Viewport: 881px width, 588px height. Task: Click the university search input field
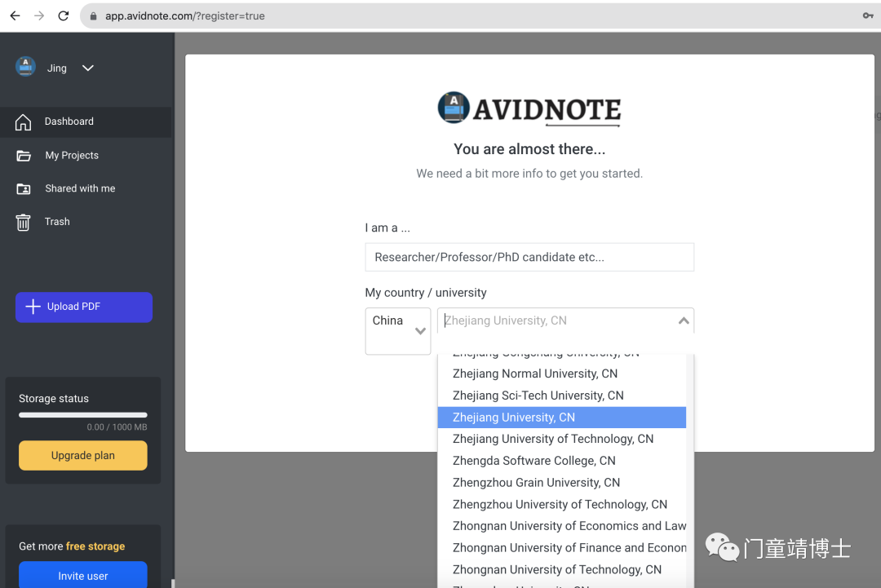click(558, 321)
